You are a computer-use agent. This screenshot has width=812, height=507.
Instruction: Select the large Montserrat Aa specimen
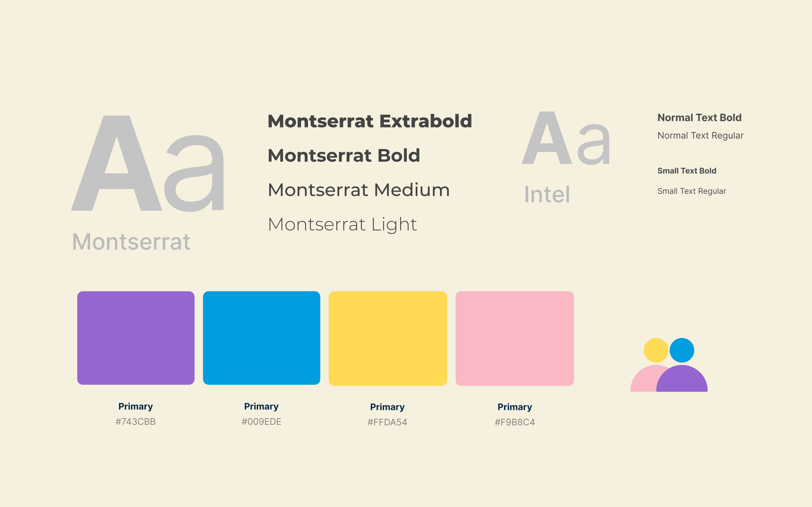click(x=147, y=163)
